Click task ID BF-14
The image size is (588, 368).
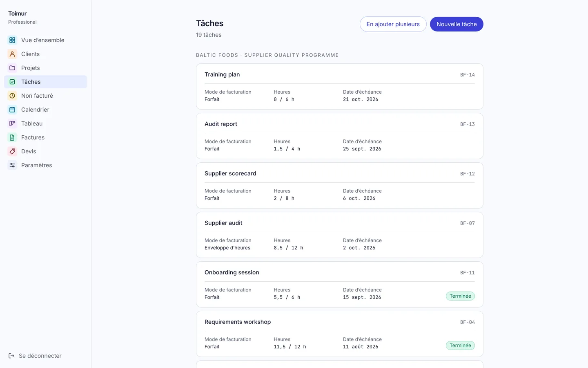point(468,75)
